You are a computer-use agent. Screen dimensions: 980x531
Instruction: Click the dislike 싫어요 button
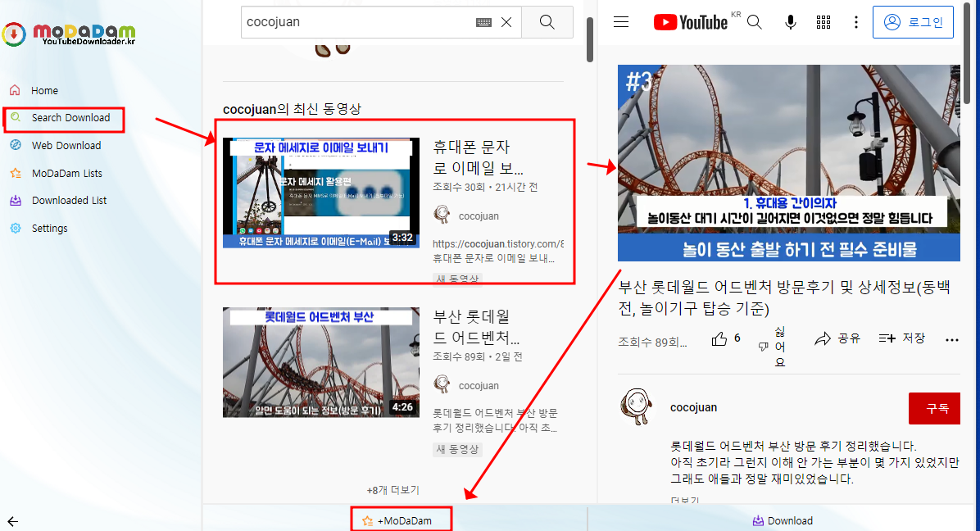pos(772,347)
